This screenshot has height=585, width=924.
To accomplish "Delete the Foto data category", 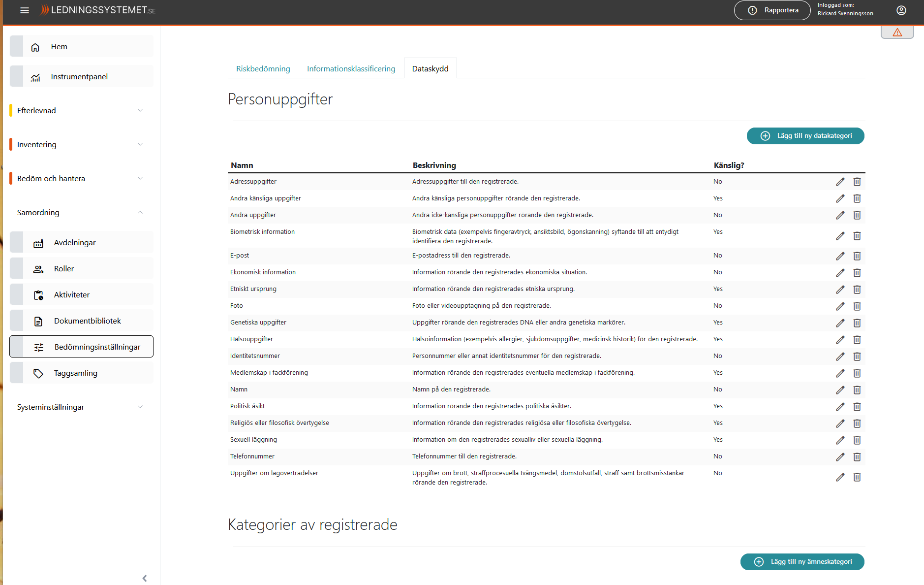I will click(857, 306).
